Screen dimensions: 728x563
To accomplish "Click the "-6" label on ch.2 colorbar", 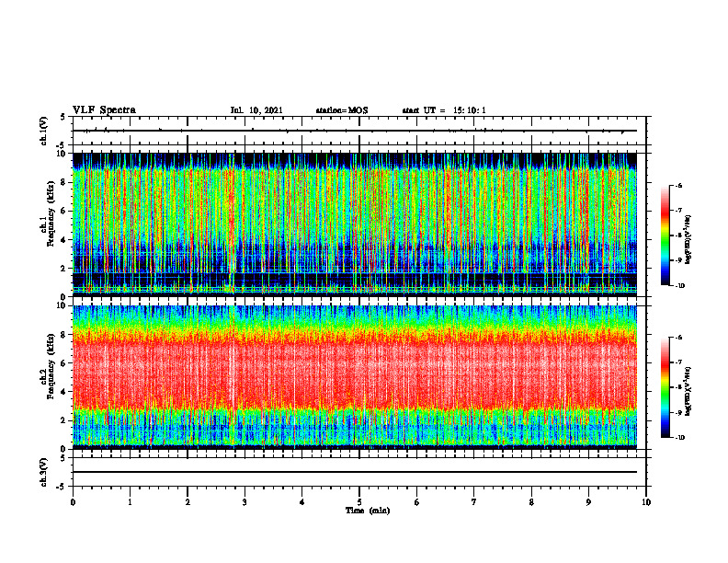I will pyautogui.click(x=678, y=338).
